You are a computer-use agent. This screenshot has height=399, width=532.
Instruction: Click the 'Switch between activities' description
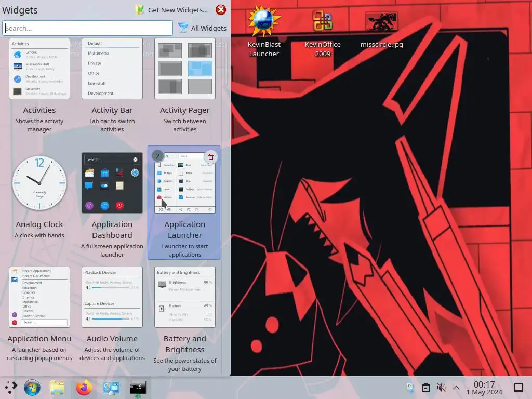185,125
